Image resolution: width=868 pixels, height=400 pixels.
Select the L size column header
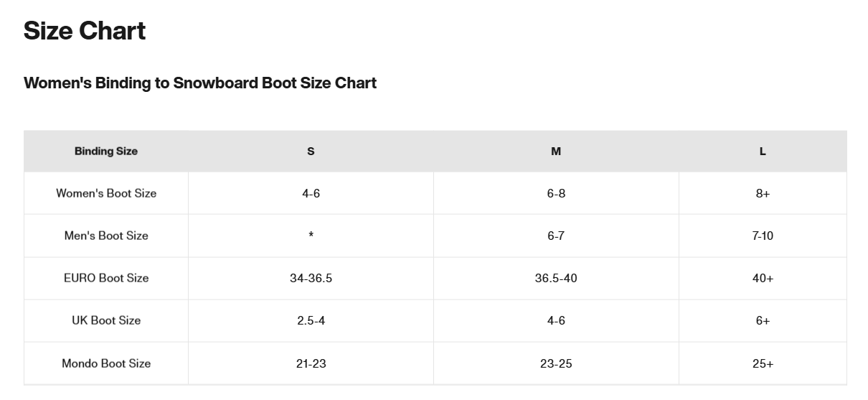coord(763,151)
